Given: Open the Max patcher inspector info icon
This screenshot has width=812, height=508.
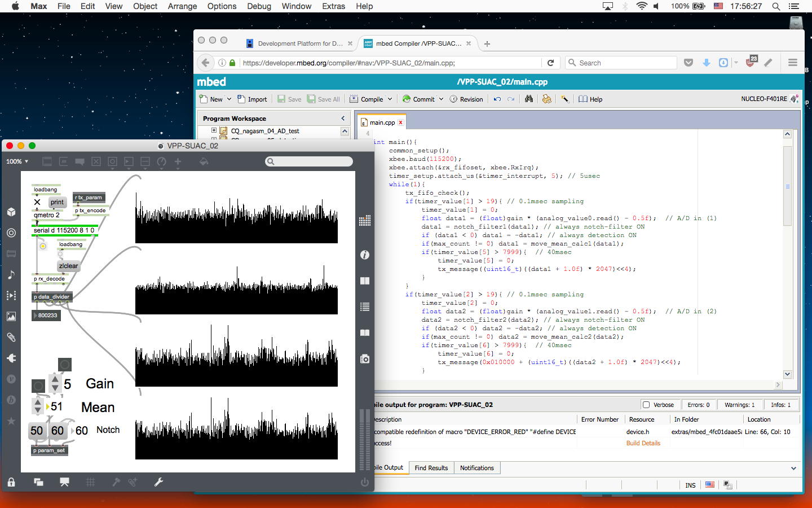Looking at the screenshot, I should (365, 255).
